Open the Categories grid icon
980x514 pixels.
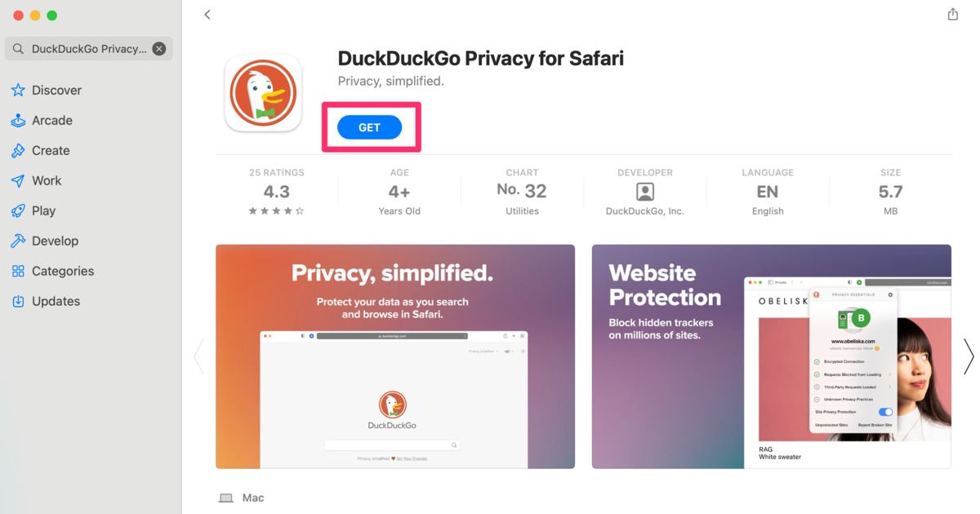[18, 272]
